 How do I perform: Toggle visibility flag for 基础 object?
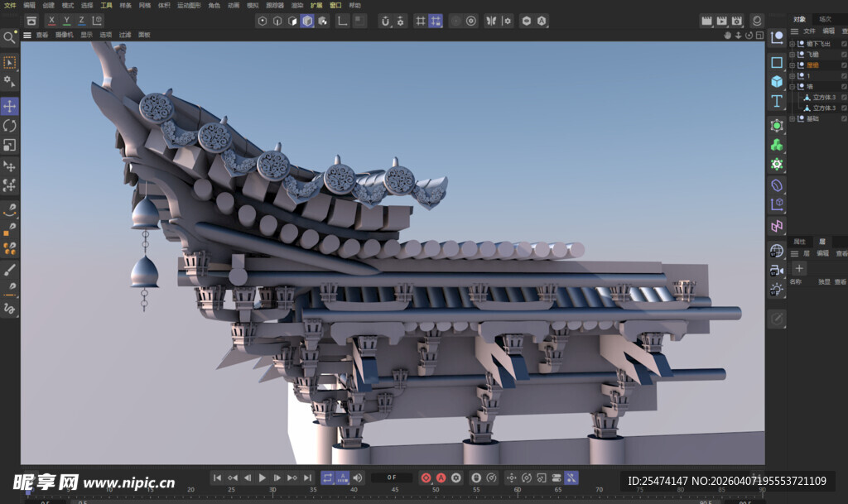[x=844, y=118]
